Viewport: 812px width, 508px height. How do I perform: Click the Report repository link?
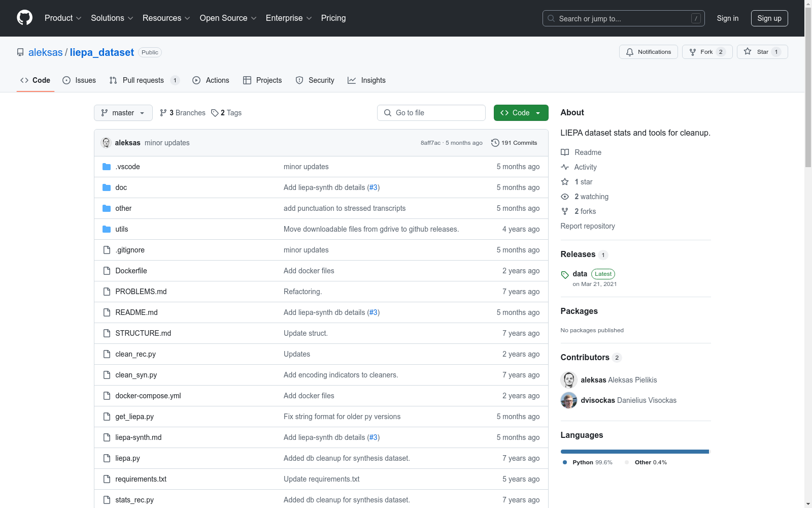click(x=588, y=226)
